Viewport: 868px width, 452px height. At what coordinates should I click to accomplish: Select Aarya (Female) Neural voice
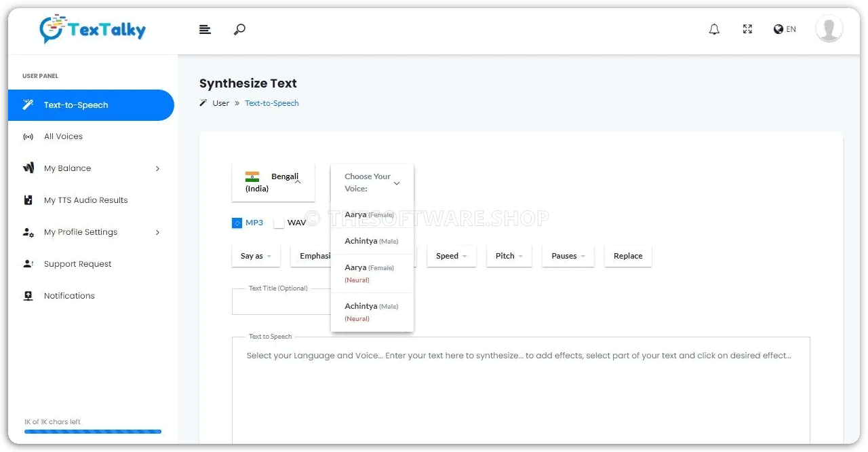coord(372,274)
